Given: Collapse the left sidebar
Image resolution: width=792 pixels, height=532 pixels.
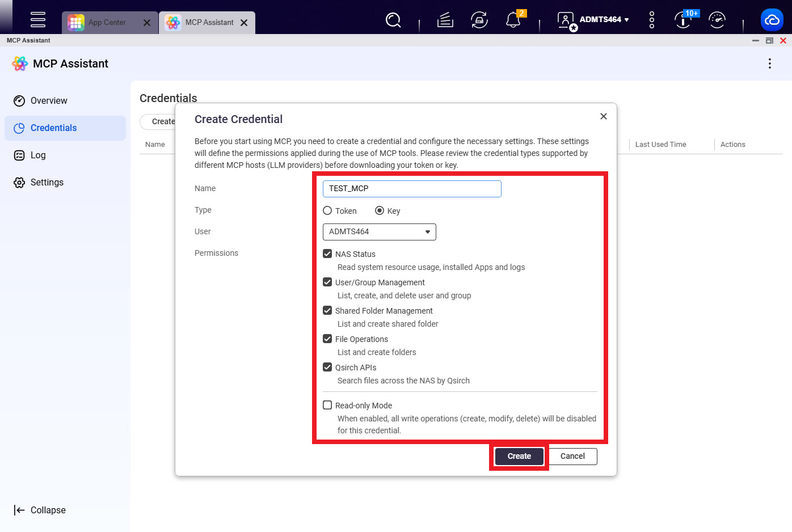Looking at the screenshot, I should coord(40,510).
